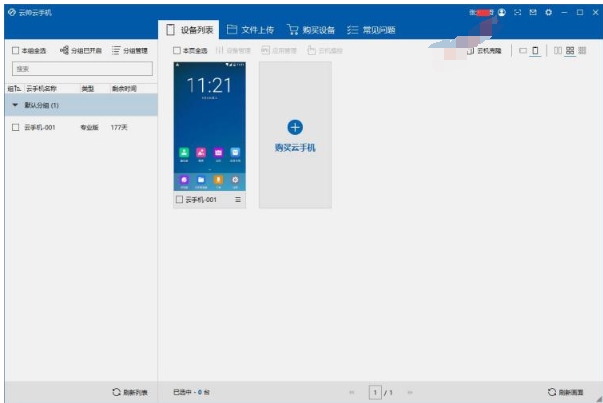Click the 搜索 search input field

point(80,69)
